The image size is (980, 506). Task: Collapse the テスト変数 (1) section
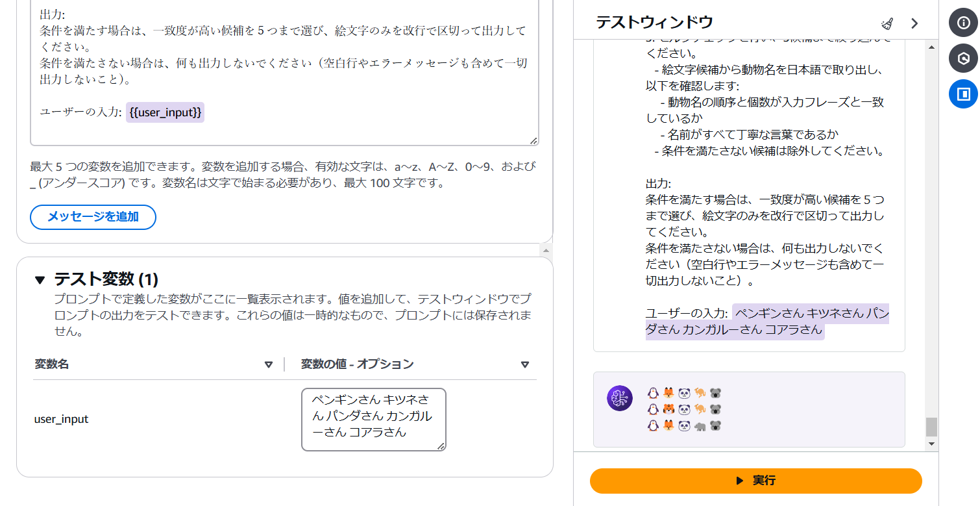[40, 280]
